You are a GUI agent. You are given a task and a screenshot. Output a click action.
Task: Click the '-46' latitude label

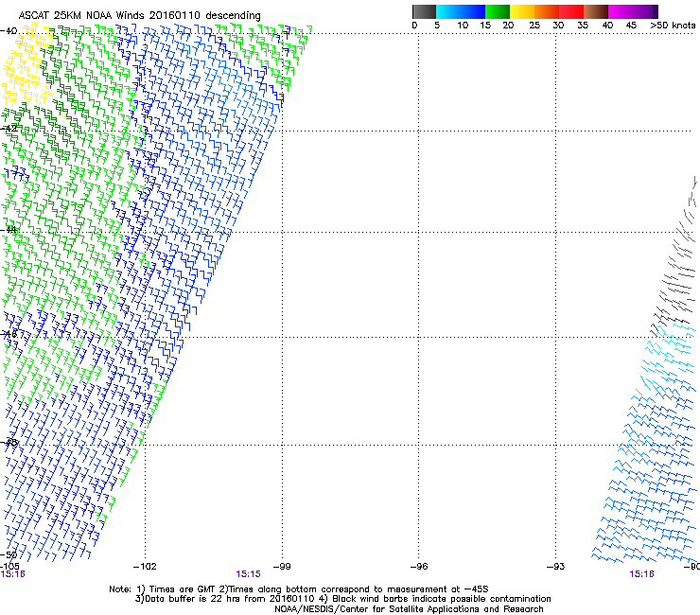click(x=9, y=334)
